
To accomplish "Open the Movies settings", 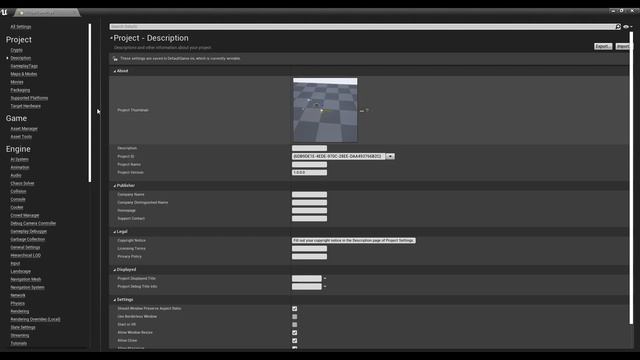I will coord(17,82).
